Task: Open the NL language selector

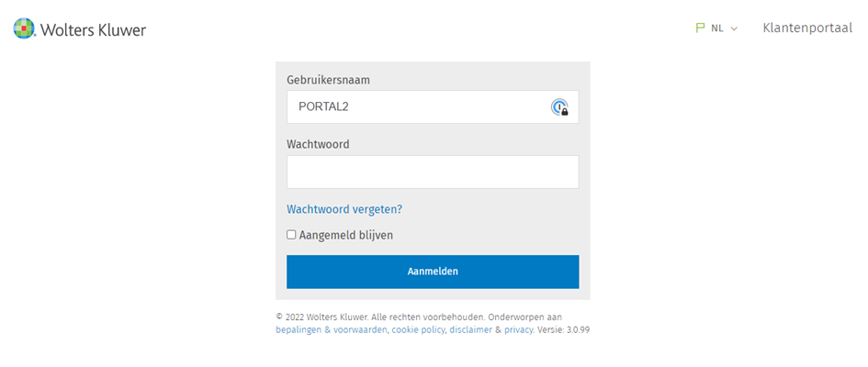Action: [x=717, y=28]
